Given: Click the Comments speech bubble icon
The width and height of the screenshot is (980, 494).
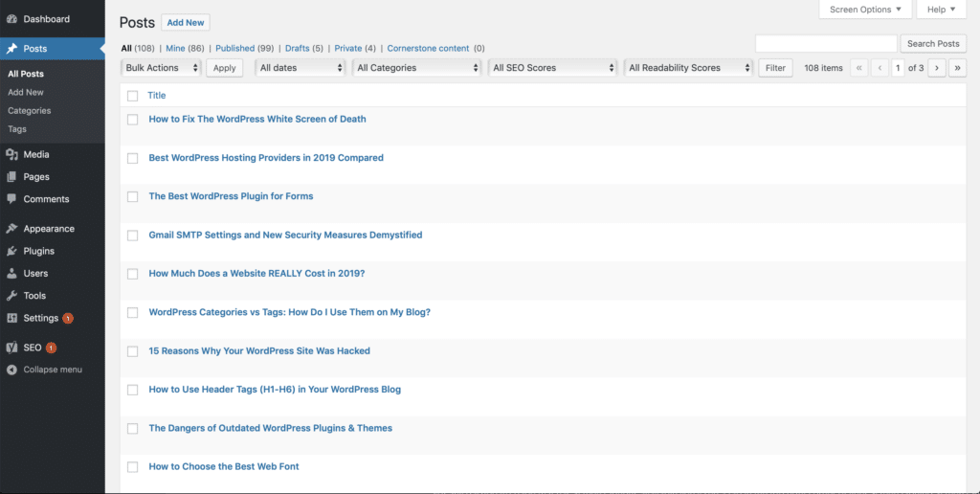Looking at the screenshot, I should coord(11,199).
